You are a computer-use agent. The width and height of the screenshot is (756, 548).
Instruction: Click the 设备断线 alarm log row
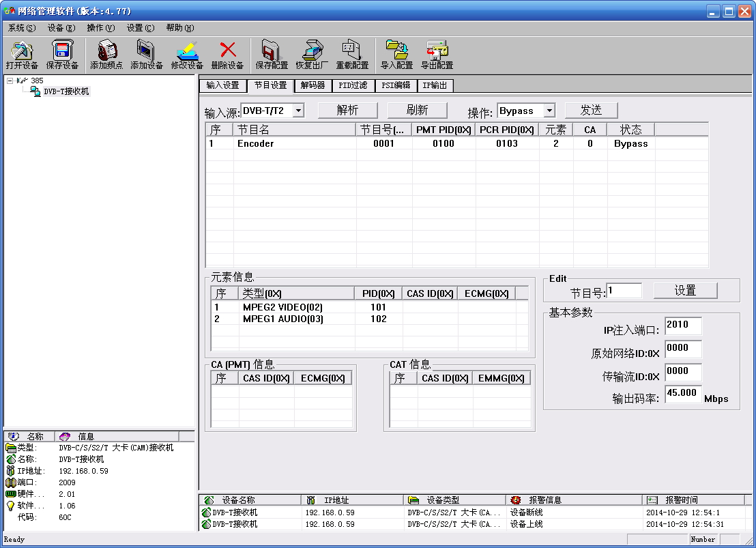click(x=475, y=513)
